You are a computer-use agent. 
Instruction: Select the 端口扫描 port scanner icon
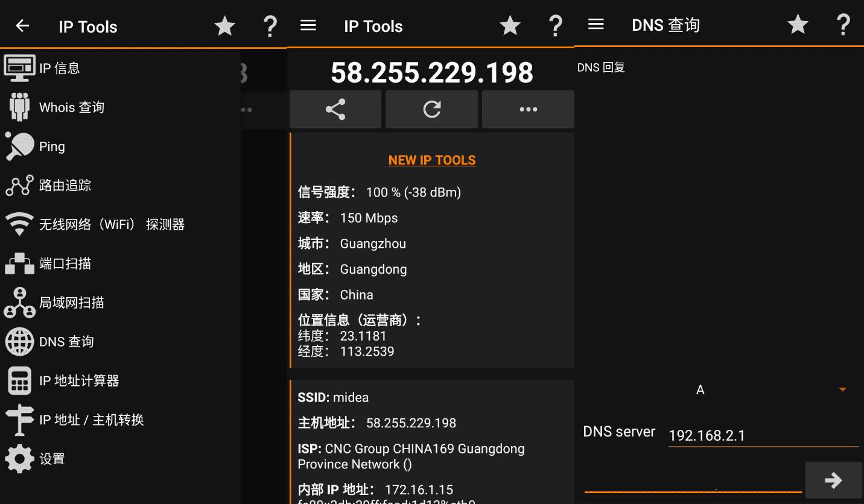[19, 263]
